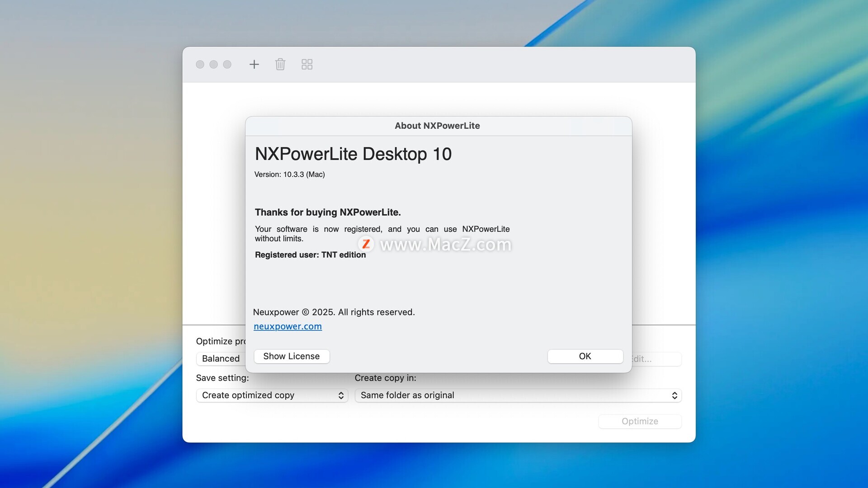
Task: Click the Version 10.3.3 (Mac) text
Action: [289, 174]
